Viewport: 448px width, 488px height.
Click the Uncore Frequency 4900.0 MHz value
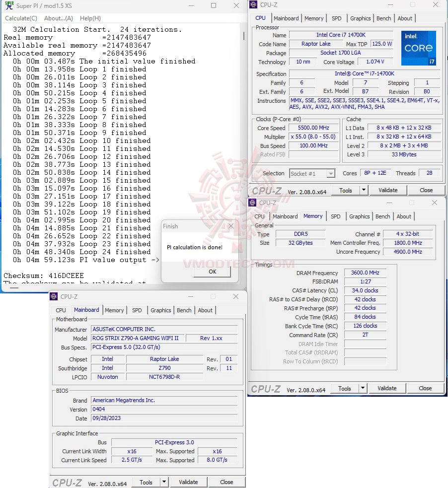[x=408, y=252]
